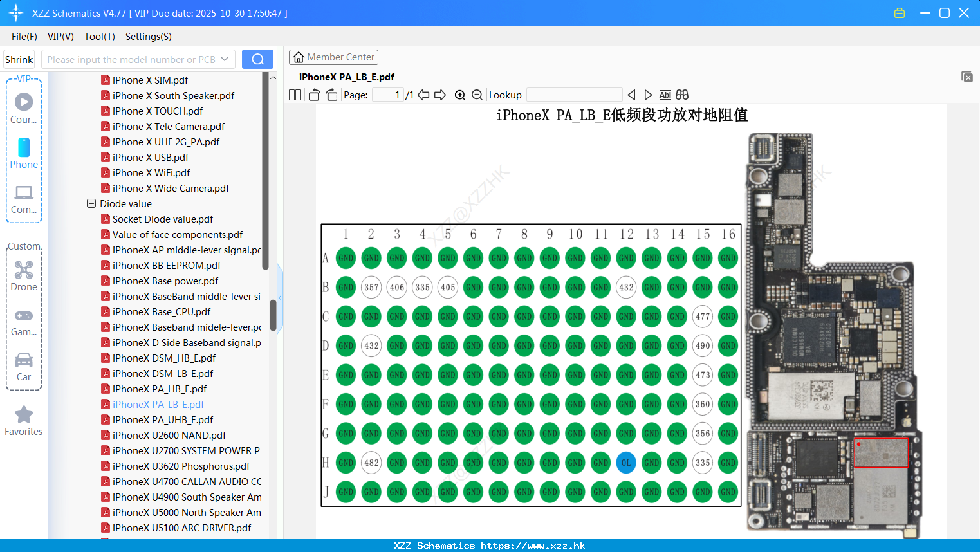The image size is (980, 552).
Task: Go to next page arrow
Action: pyautogui.click(x=440, y=95)
